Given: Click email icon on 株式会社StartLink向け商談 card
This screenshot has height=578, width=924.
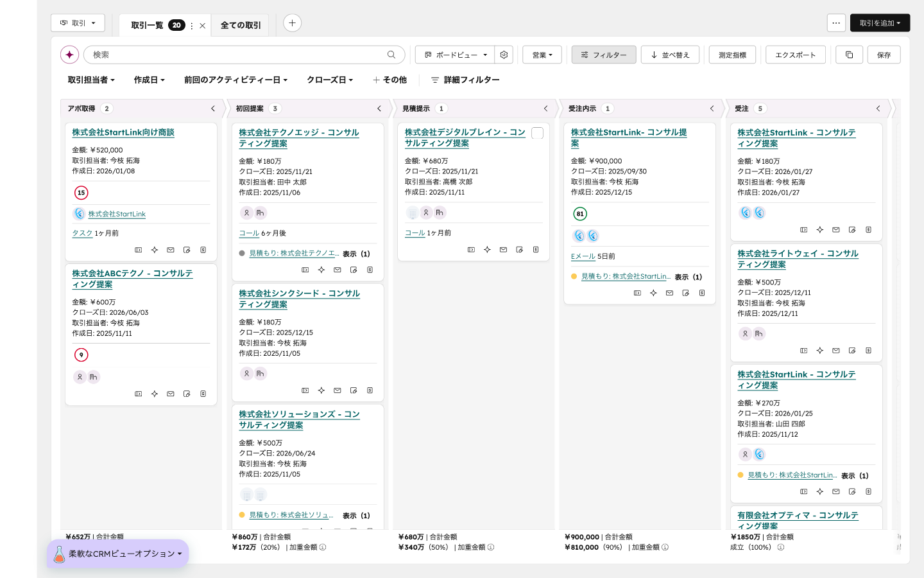Looking at the screenshot, I should (x=171, y=250).
